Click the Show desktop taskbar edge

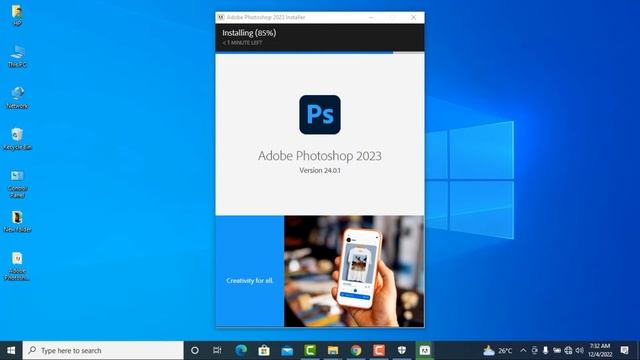click(x=638, y=350)
